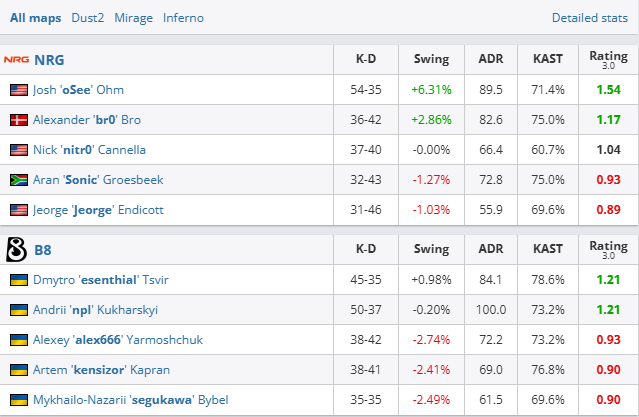Click the NRG team logo icon
The image size is (639, 417).
(17, 59)
